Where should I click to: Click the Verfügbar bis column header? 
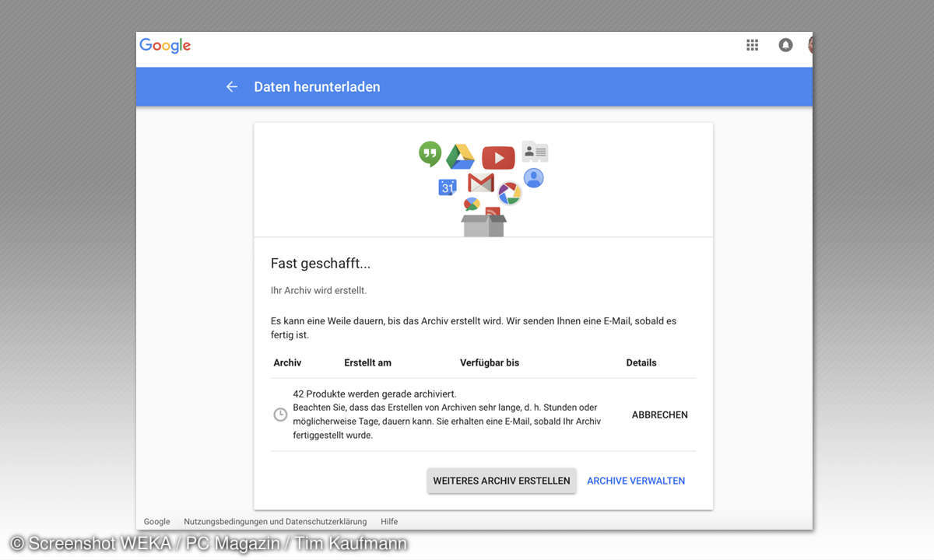(x=490, y=362)
